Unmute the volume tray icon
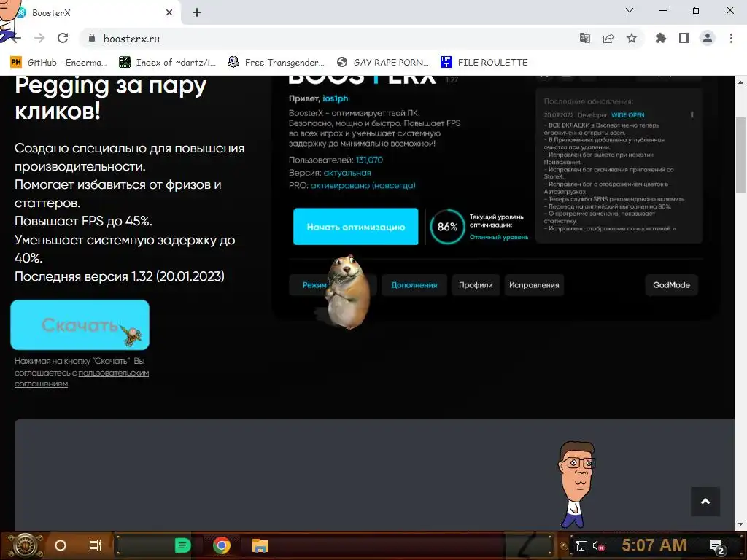Viewport: 747px width, 560px height. coord(599,545)
